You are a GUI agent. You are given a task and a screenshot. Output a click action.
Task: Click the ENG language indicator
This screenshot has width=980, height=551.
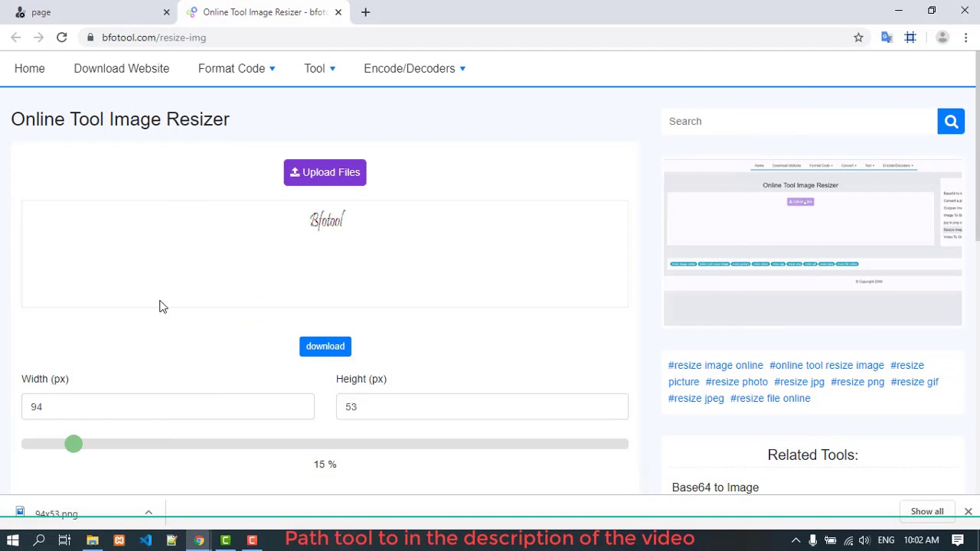point(886,540)
